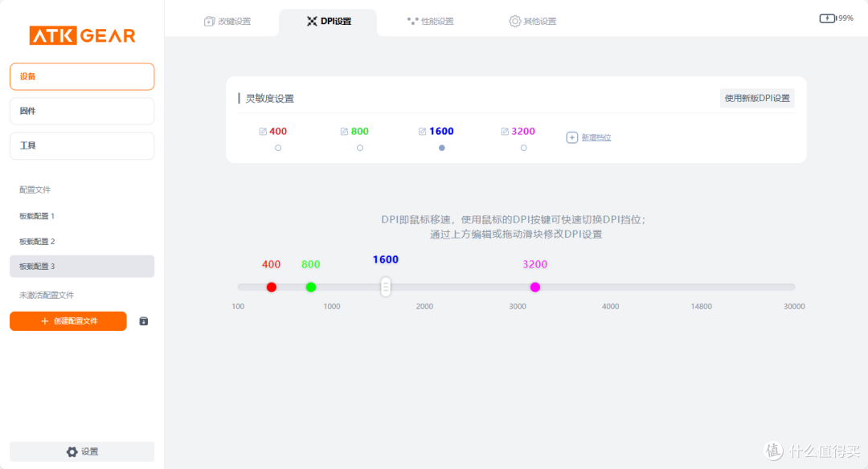Click the edit icon beside 400 DPI
The width and height of the screenshot is (868, 469).
tap(263, 132)
